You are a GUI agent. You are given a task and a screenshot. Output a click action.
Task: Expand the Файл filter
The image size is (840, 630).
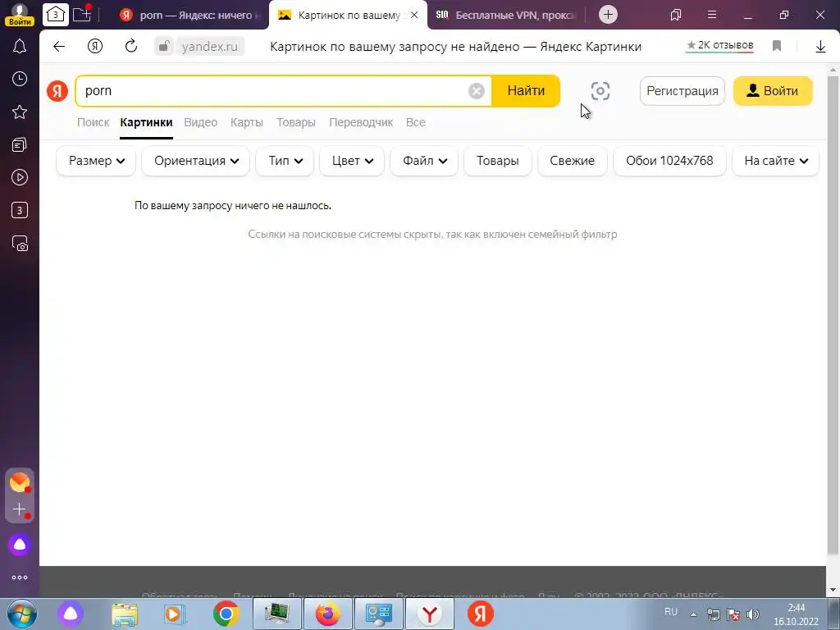click(424, 161)
